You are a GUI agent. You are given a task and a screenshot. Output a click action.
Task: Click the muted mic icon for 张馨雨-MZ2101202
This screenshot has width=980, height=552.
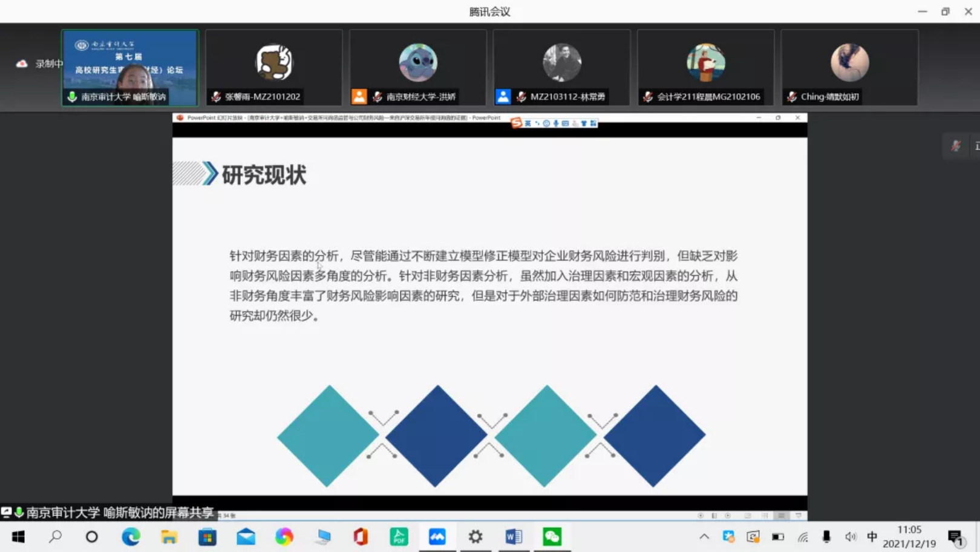pyautogui.click(x=216, y=97)
